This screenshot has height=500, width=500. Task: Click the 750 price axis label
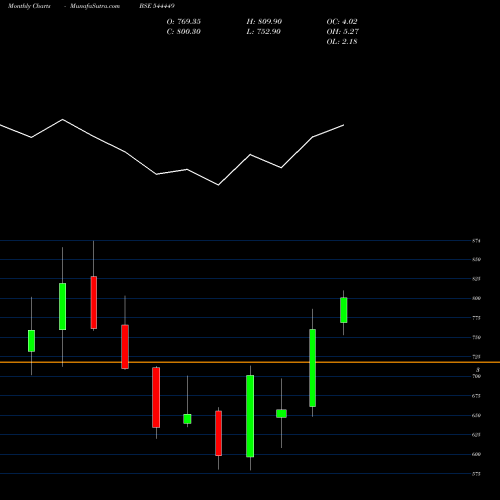click(476, 337)
